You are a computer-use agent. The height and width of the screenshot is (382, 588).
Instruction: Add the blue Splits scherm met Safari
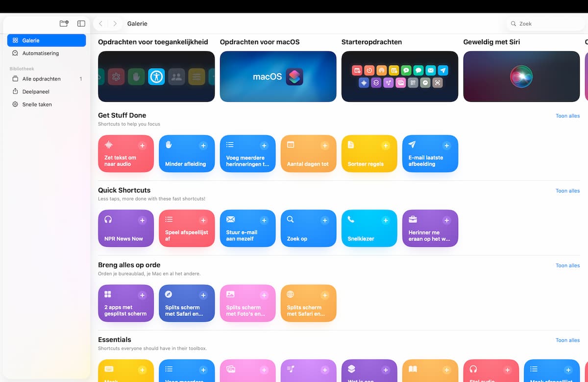(x=203, y=295)
